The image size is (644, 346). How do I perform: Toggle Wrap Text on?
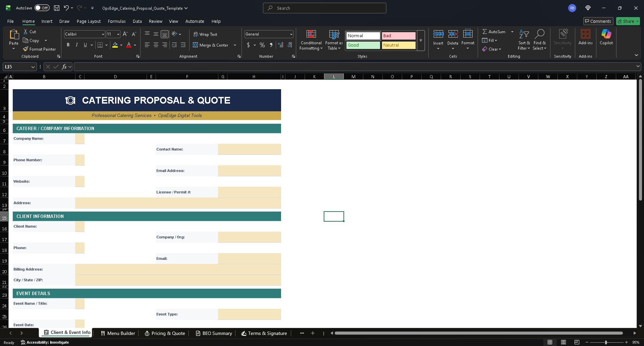(205, 34)
